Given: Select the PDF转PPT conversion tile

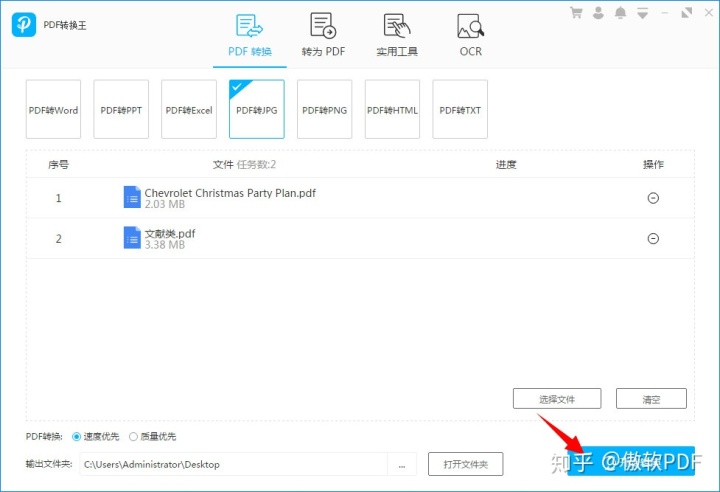Looking at the screenshot, I should tap(121, 109).
